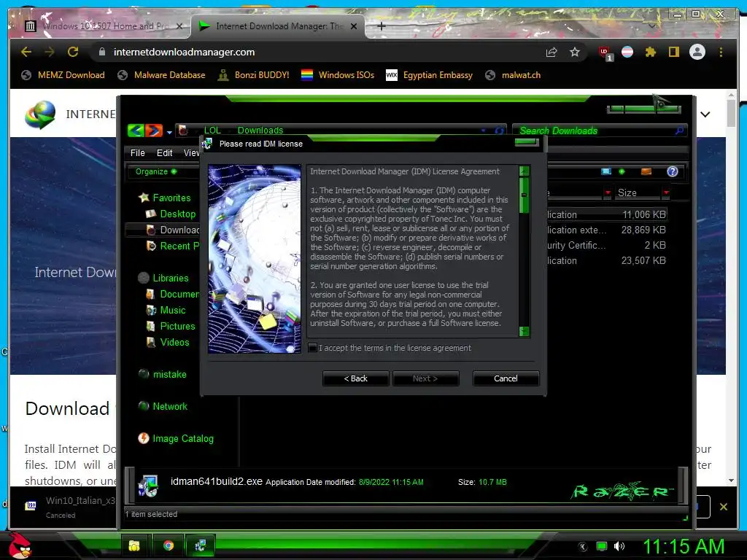
Task: Click the IDM setup icon in dialog title
Action: (208, 144)
